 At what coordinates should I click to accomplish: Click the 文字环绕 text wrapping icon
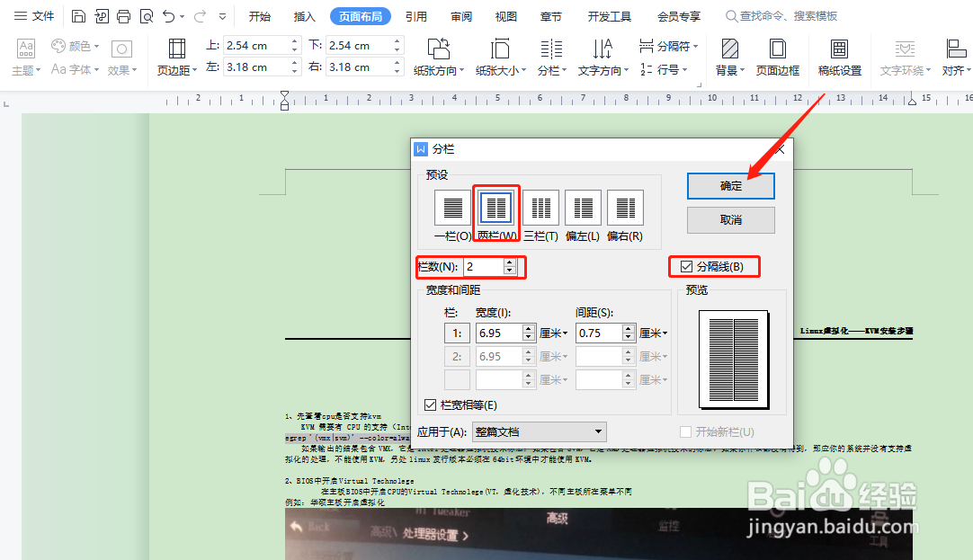[x=904, y=51]
